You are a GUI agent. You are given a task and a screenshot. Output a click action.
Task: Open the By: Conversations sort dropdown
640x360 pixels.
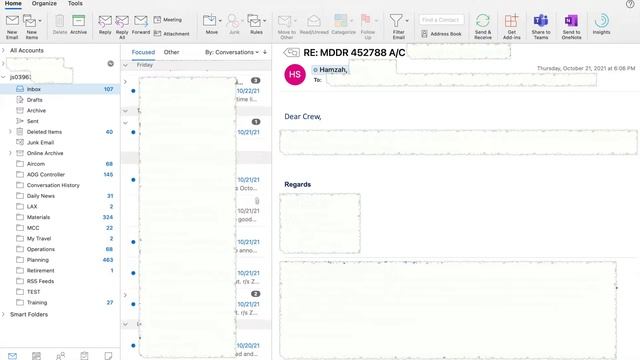point(231,52)
